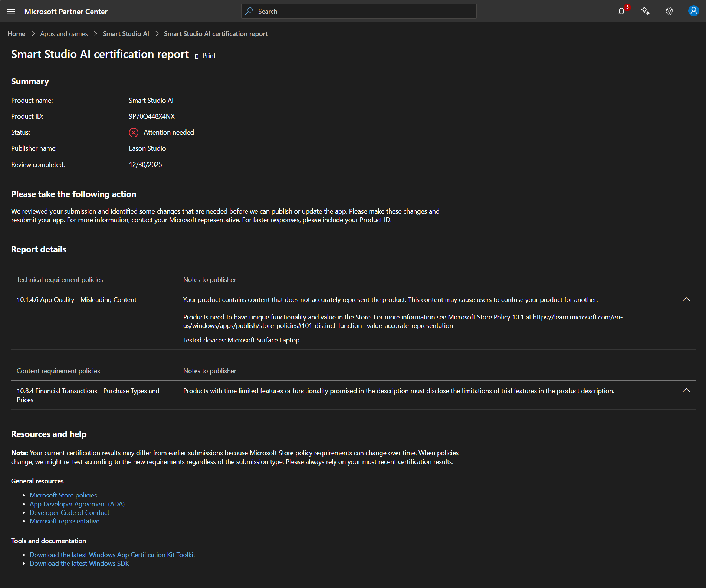This screenshot has width=706, height=588.
Task: Select the Product ID value 9P70Q448X4NX
Action: click(152, 116)
